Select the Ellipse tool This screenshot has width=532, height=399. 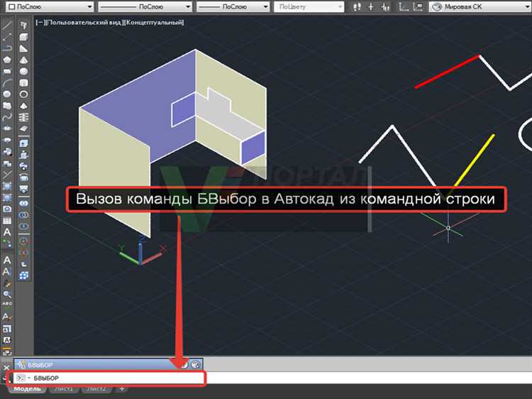7,129
